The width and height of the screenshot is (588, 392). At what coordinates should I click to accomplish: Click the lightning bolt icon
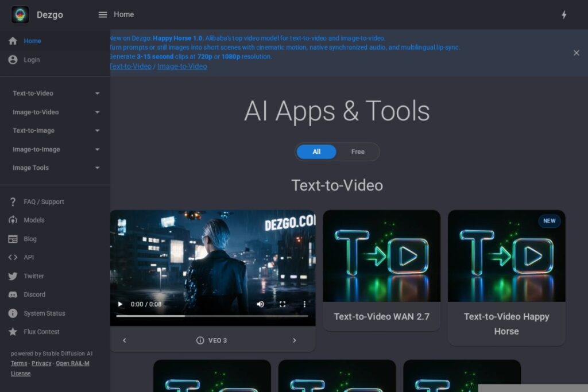pos(564,14)
